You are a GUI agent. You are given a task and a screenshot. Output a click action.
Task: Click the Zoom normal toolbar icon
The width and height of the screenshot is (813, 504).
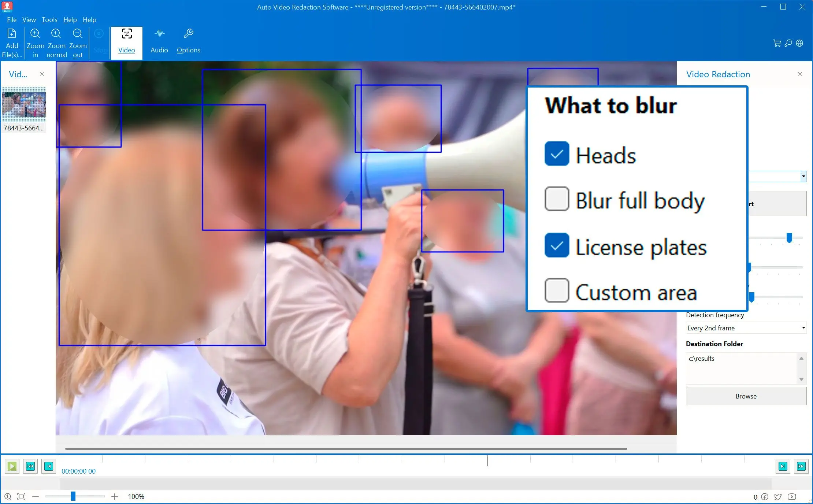(x=56, y=34)
